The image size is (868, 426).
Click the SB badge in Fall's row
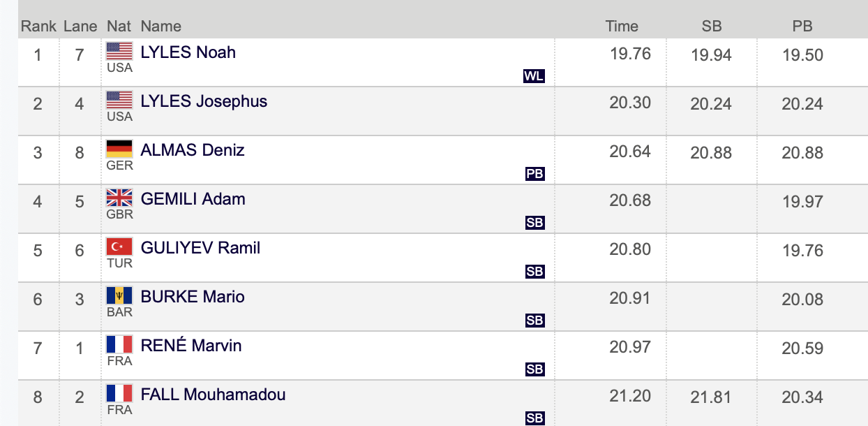click(x=534, y=418)
